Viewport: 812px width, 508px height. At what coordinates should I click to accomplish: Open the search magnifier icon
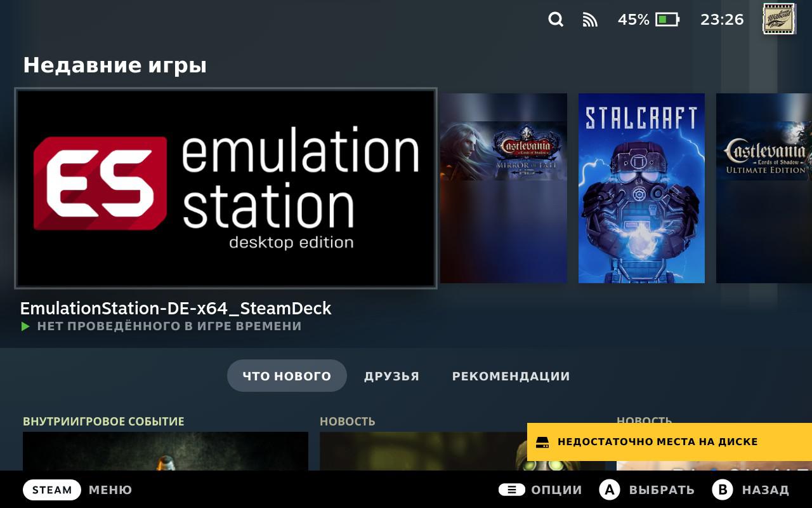(x=556, y=20)
